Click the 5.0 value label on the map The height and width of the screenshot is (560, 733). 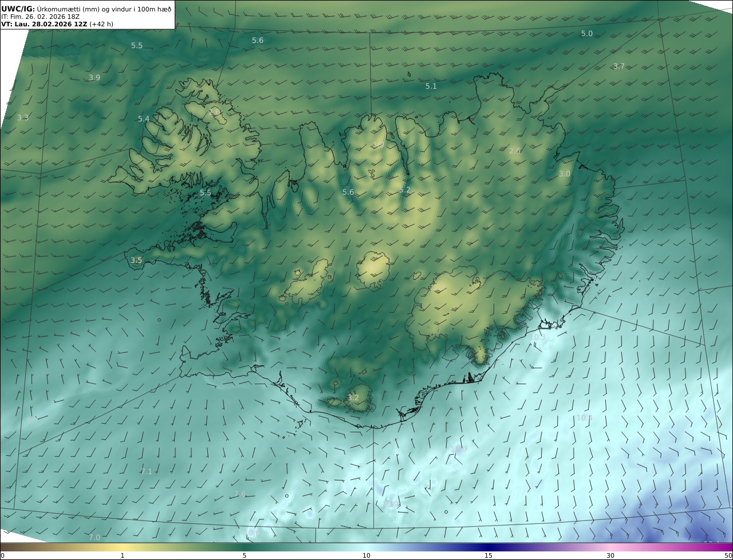587,34
